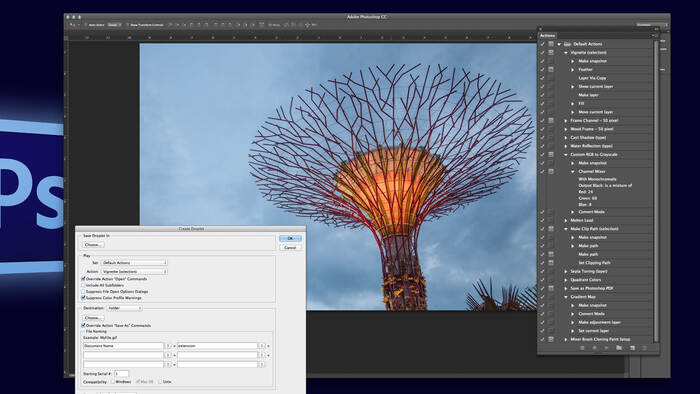Click the Default Actions folder icon
Screen dimensions: 700x394
click(567, 44)
